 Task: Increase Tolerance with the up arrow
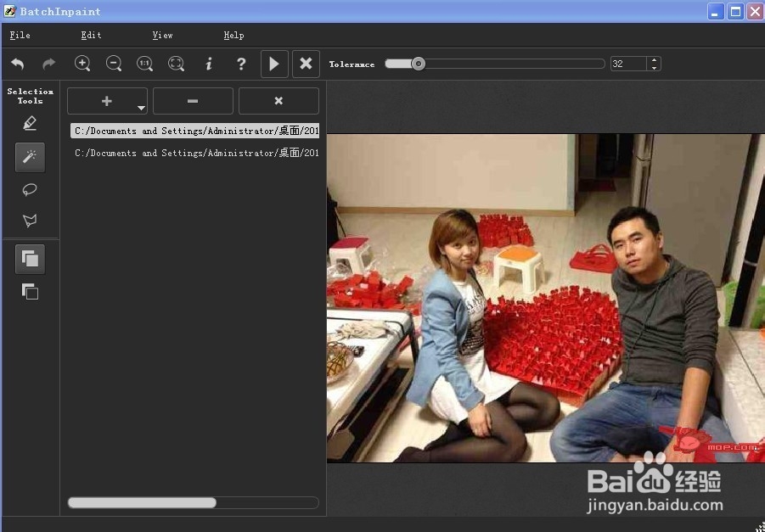coord(655,60)
